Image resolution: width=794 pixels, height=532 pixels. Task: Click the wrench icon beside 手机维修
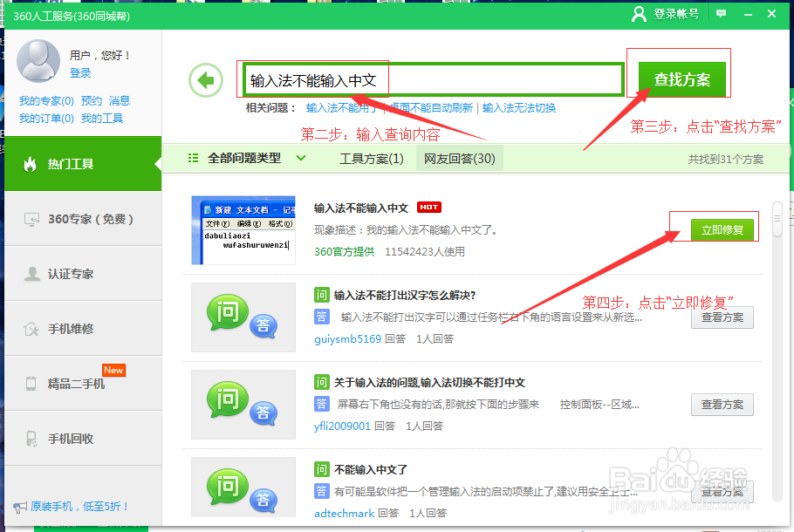pyautogui.click(x=31, y=329)
